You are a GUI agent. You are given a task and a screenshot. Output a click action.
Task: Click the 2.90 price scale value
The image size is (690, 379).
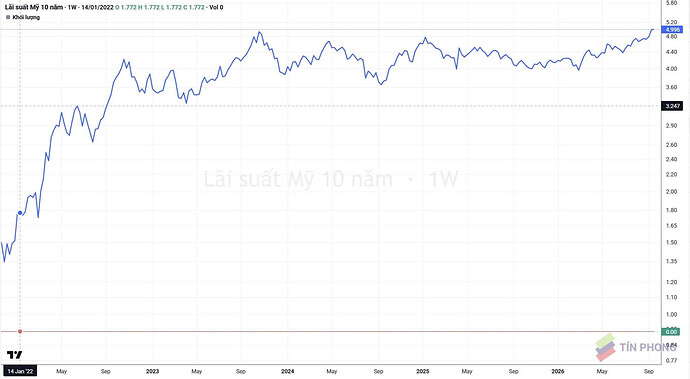click(x=672, y=125)
